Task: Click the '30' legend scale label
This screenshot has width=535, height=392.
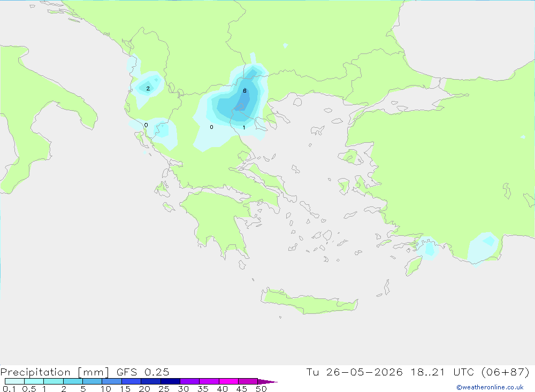Action: pyautogui.click(x=184, y=389)
